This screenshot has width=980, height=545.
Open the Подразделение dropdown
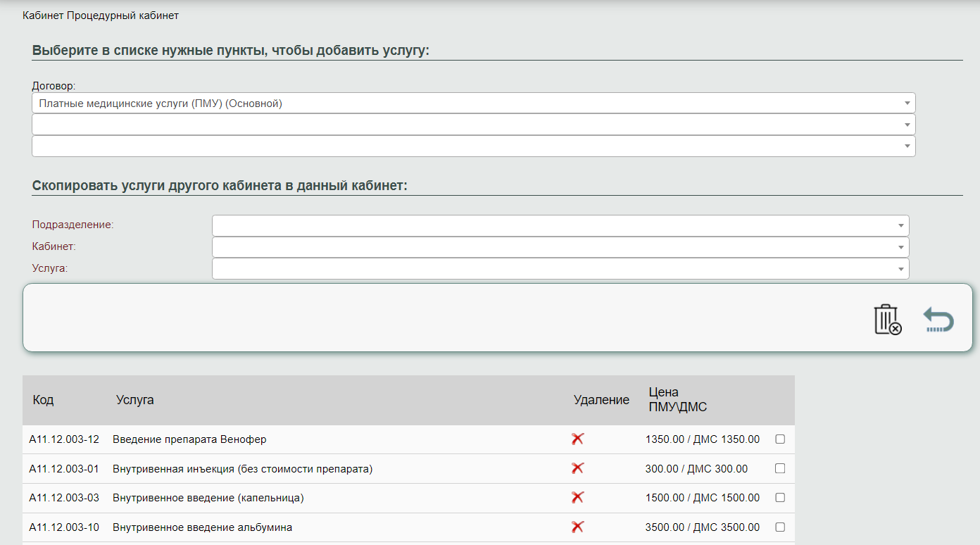[x=560, y=225]
